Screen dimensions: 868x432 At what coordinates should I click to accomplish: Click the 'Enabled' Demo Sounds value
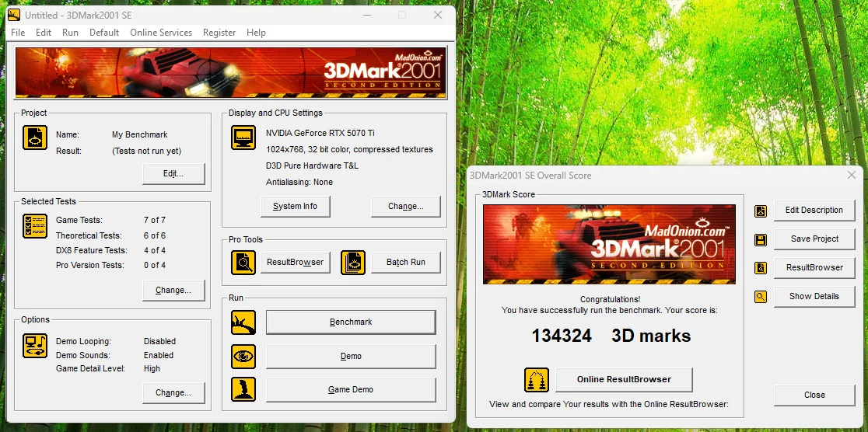click(159, 355)
